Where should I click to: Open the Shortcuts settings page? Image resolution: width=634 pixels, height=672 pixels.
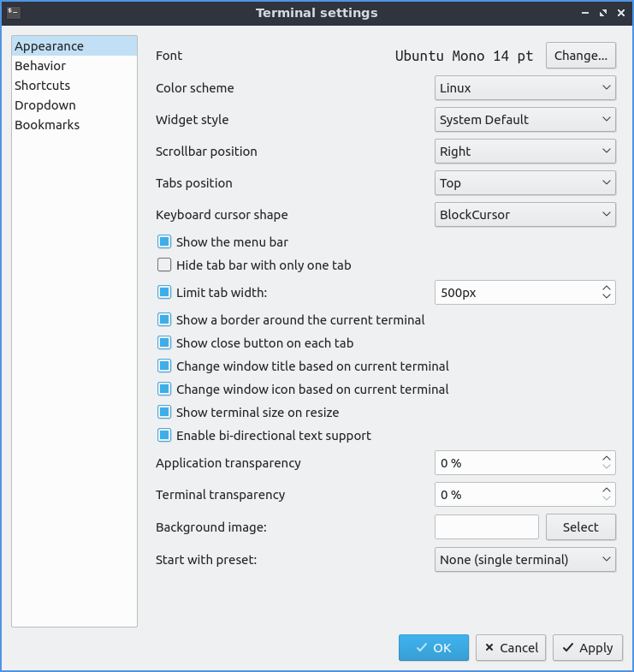[43, 86]
